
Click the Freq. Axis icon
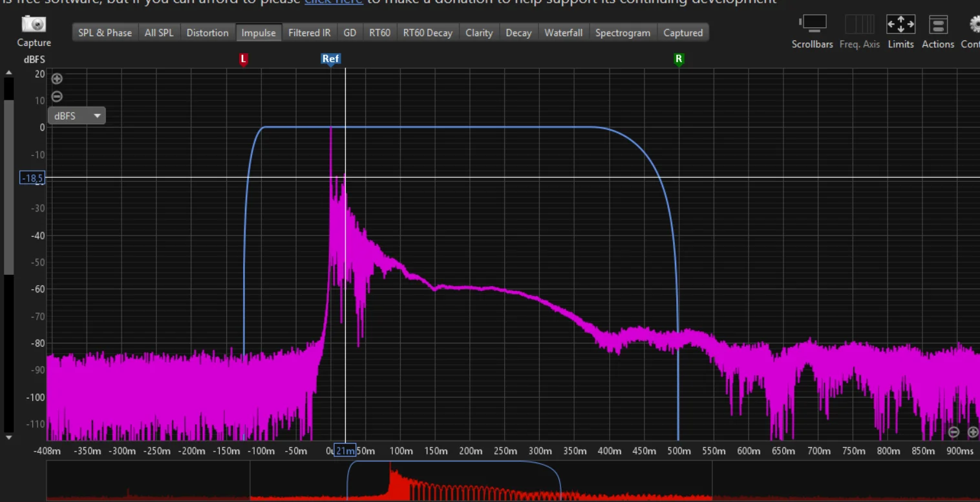[x=859, y=25]
